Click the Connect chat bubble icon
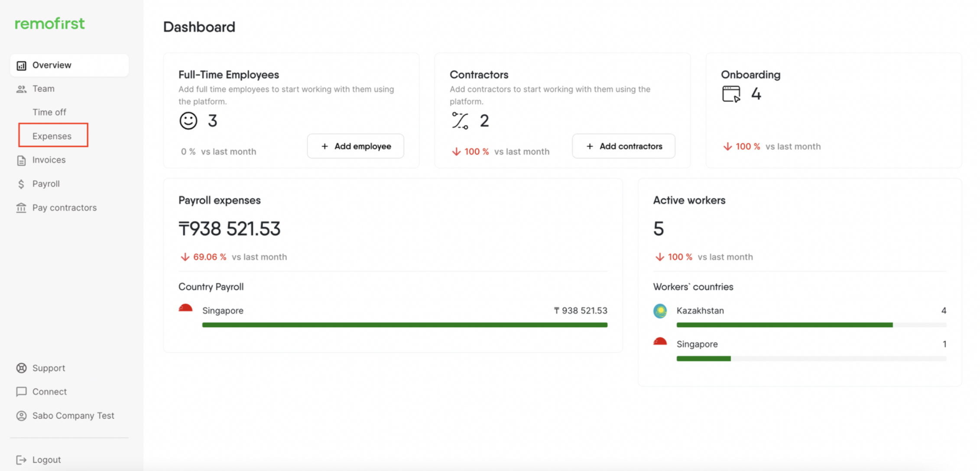The height and width of the screenshot is (471, 980). pos(21,392)
